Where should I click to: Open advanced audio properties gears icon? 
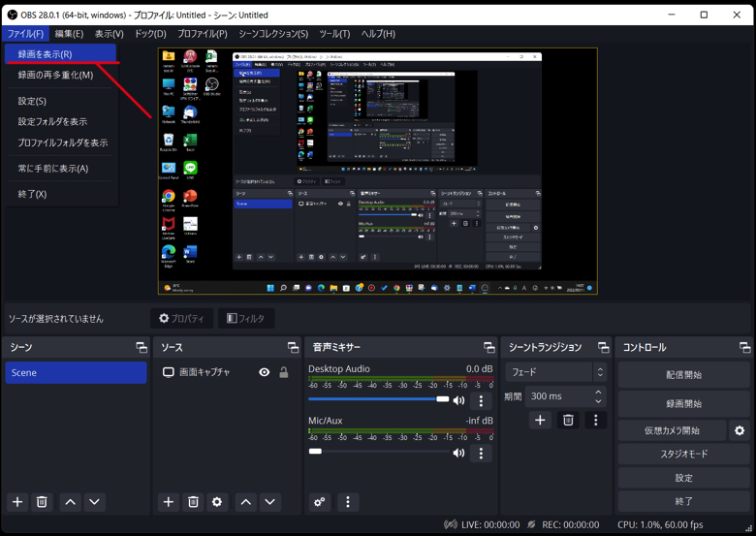click(x=319, y=502)
